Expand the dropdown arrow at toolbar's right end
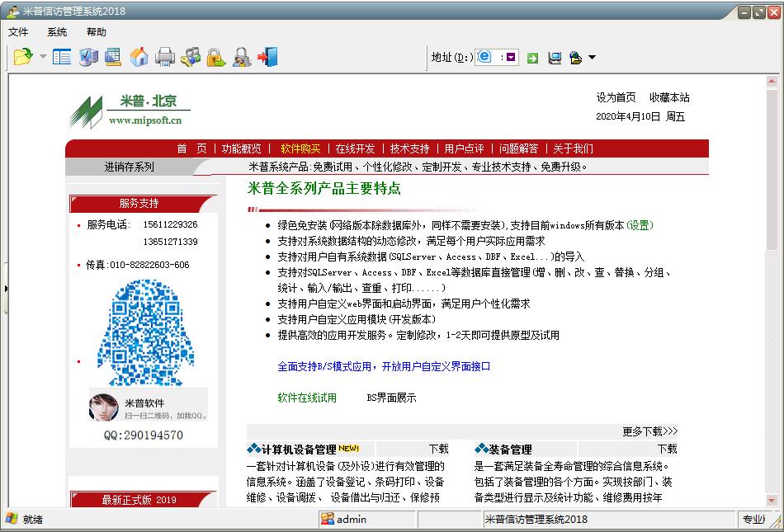The height and width of the screenshot is (532, 784). tap(592, 58)
